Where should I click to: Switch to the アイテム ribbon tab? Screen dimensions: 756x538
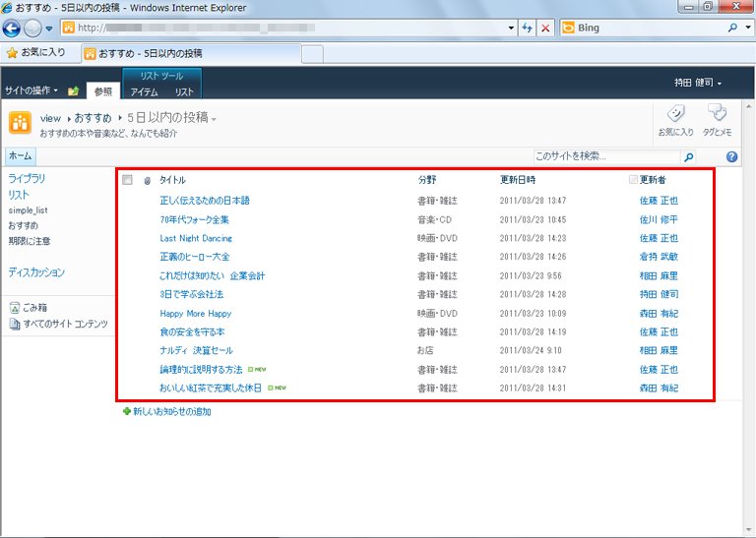tap(144, 92)
